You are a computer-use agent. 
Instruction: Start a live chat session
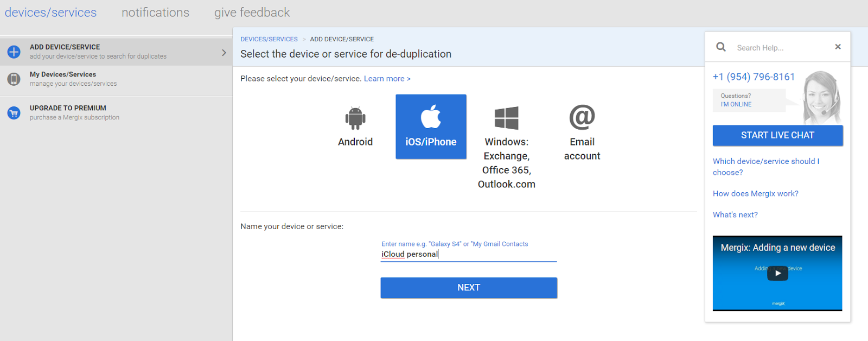click(x=777, y=135)
